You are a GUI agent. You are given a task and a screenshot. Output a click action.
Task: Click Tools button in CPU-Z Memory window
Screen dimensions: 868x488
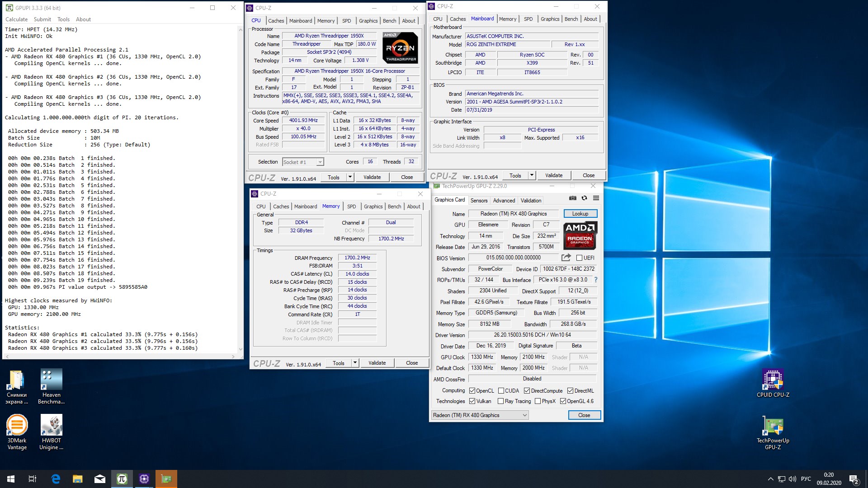338,363
